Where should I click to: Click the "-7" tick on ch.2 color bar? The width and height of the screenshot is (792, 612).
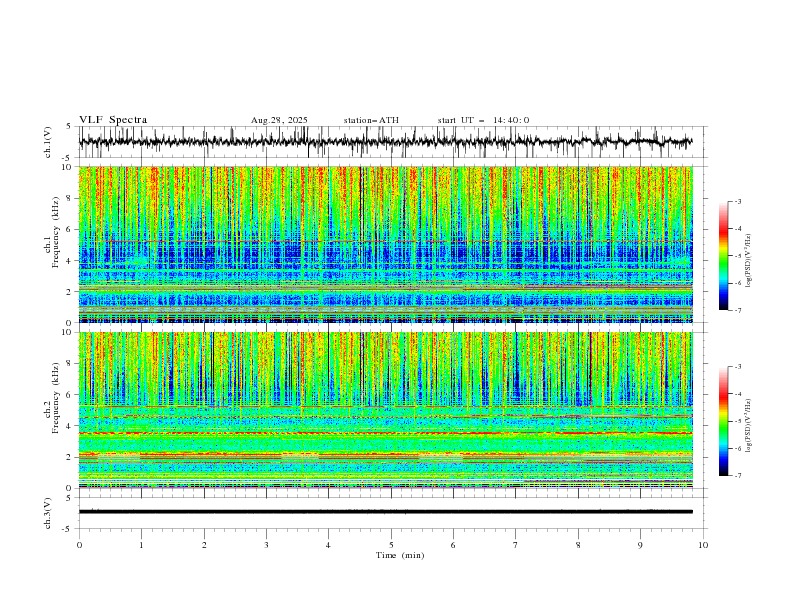pos(738,475)
